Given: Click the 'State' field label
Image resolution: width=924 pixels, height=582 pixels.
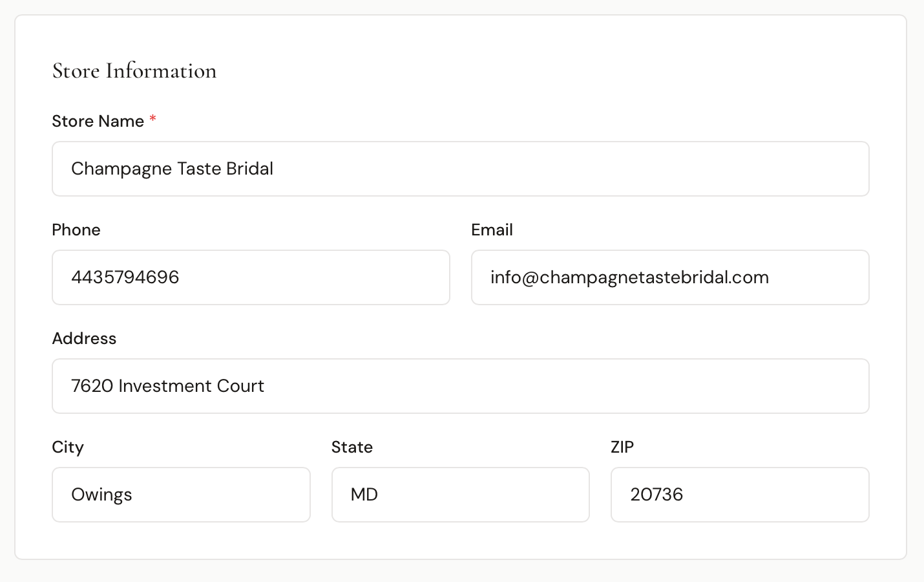Looking at the screenshot, I should tap(352, 447).
